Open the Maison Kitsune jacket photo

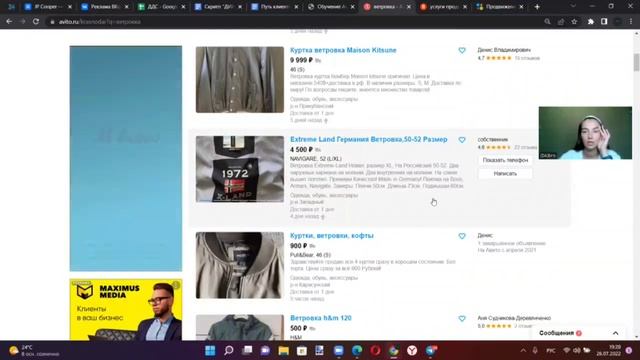[x=240, y=80]
